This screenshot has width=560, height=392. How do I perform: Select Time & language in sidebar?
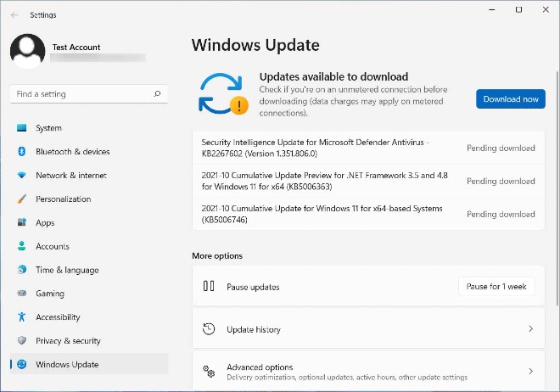pyautogui.click(x=67, y=270)
